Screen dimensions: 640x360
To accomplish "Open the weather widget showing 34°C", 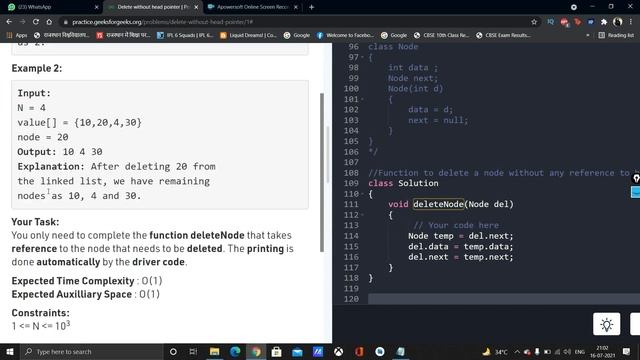I will (x=495, y=351).
